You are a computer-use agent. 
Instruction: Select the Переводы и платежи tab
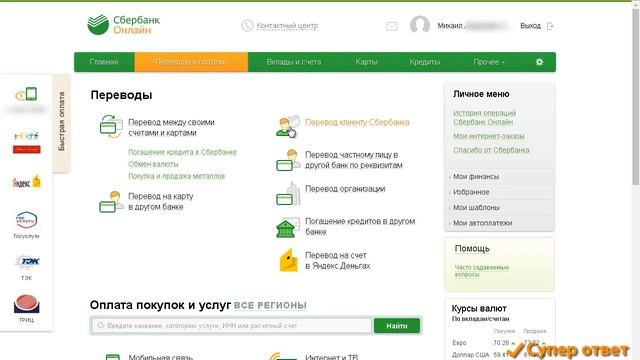coord(191,62)
